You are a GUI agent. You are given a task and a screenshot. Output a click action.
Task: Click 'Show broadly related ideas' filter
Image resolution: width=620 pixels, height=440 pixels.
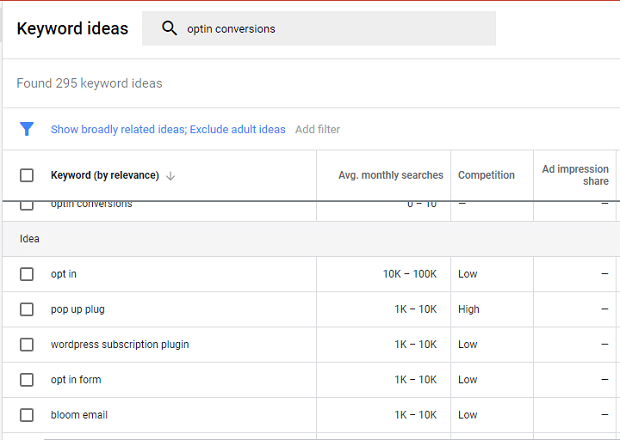[118, 129]
